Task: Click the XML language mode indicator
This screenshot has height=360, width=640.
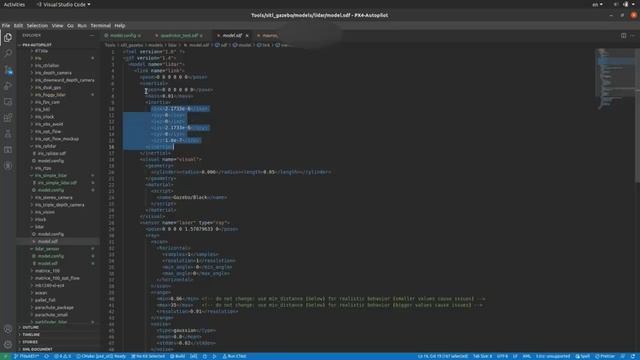Action: tap(527, 356)
